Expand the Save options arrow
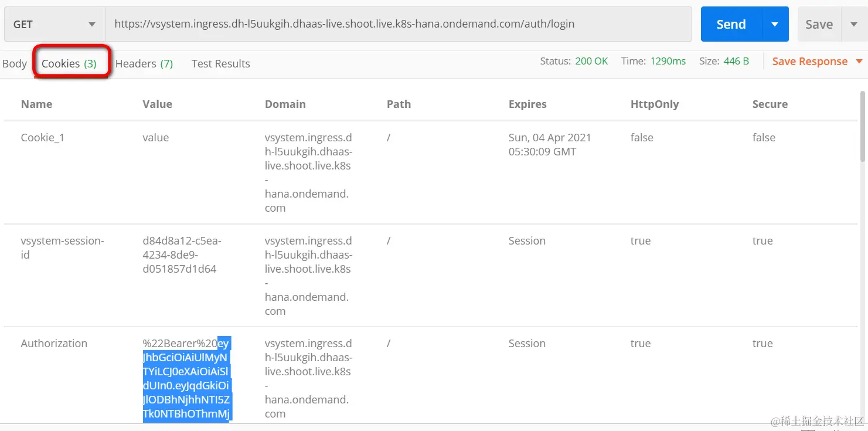868x431 pixels. [853, 25]
